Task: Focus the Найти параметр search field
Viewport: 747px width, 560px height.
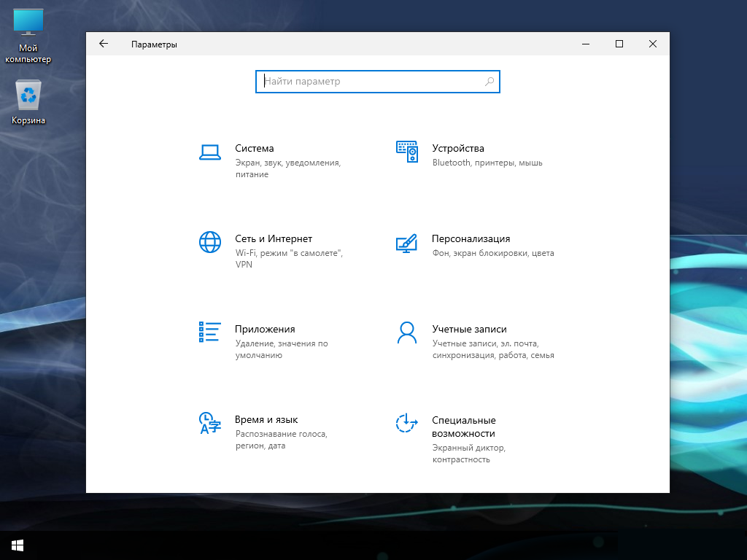Action: 378,82
